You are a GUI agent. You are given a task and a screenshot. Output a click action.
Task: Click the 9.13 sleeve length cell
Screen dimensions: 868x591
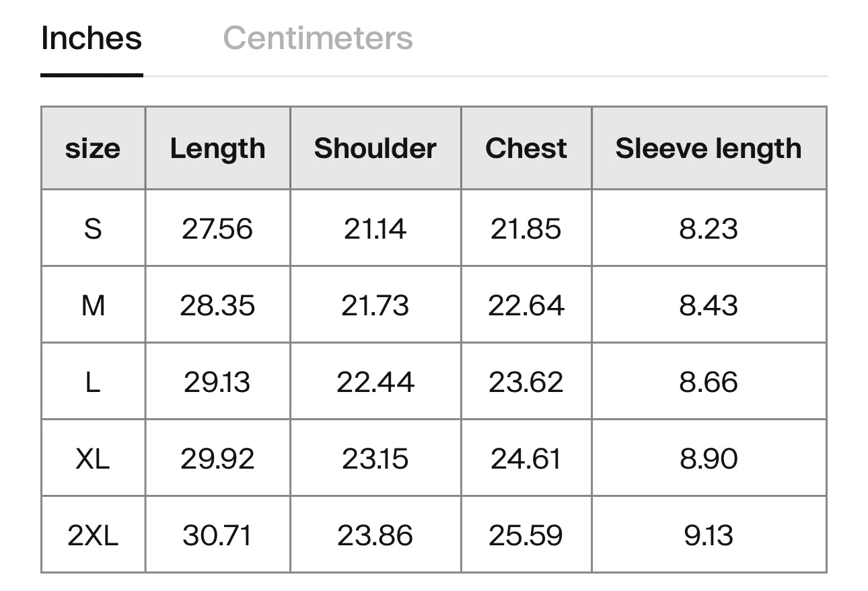pos(709,535)
